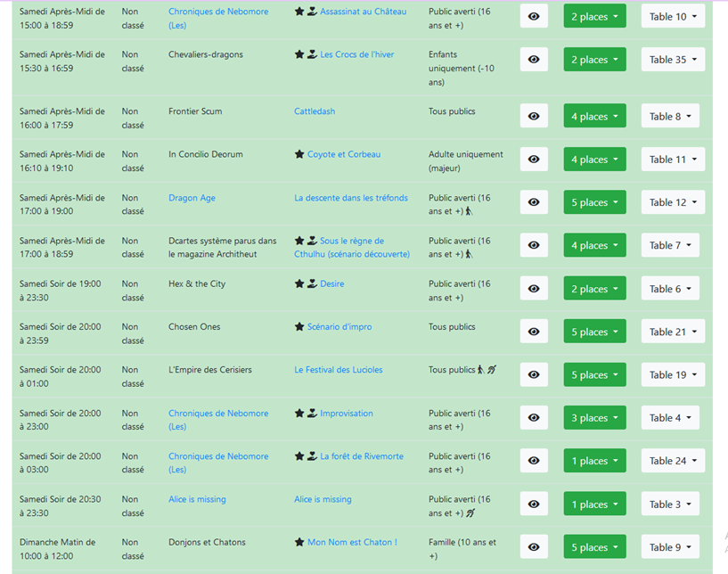Click the star icon before Mon Nom est Chaton
Image resolution: width=728 pixels, height=574 pixels.
299,542
